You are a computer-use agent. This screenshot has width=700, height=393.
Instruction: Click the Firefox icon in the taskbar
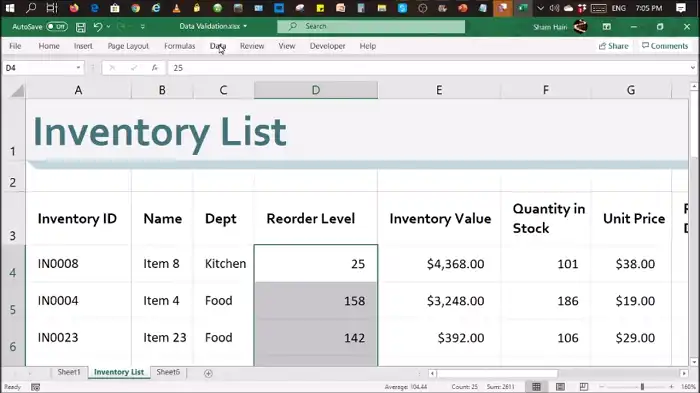74,8
